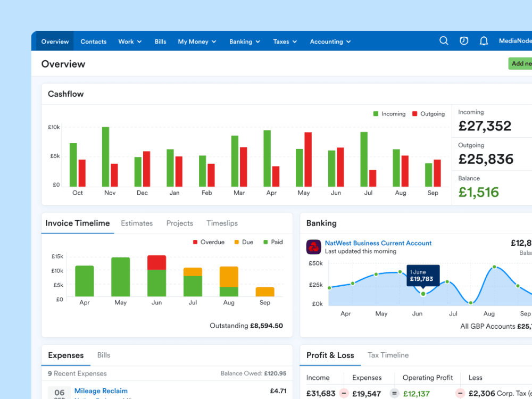Click the orange Due legend swatch
The width and height of the screenshot is (532, 399).
[x=237, y=242]
